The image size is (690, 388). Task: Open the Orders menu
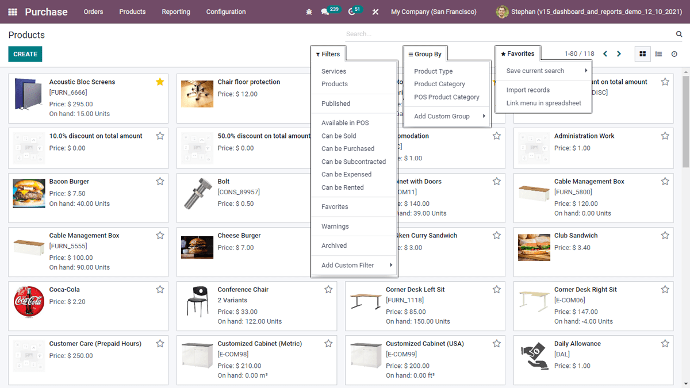(x=93, y=12)
